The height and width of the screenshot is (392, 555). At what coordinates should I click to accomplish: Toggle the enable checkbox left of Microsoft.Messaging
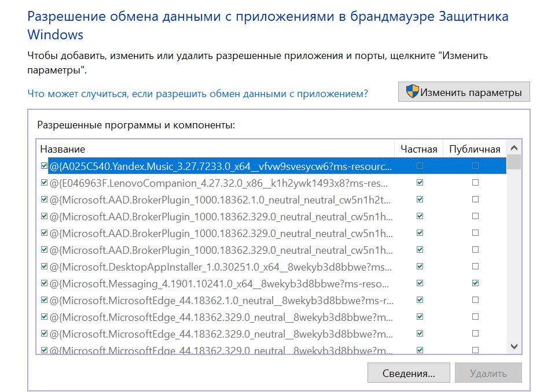click(44, 283)
